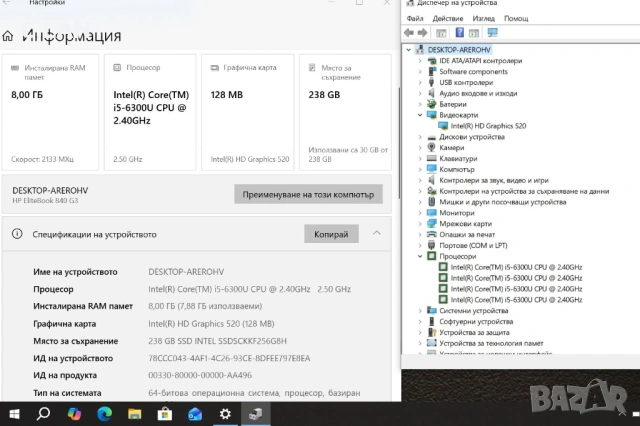Expand Мрежови карти
640x426 pixels.
click(420, 224)
